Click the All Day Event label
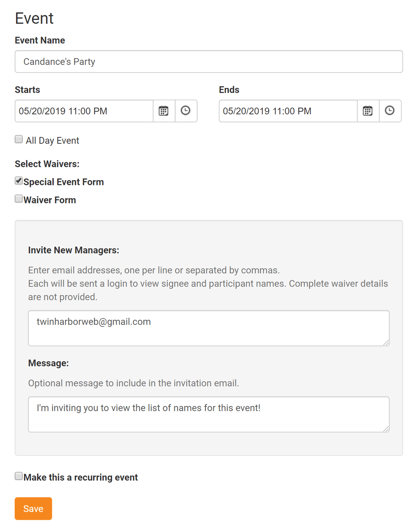Viewport: 413px width, 532px height. point(52,140)
